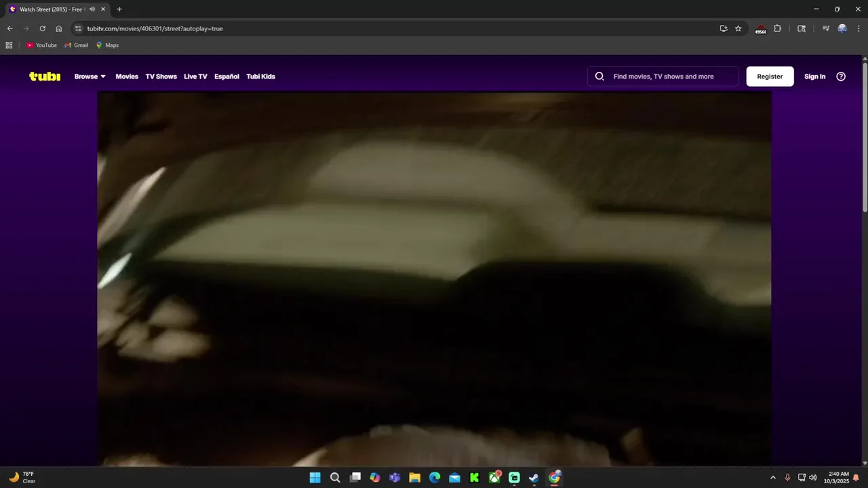Open File Explorer from the taskbar
This screenshot has width=868, height=488.
414,478
